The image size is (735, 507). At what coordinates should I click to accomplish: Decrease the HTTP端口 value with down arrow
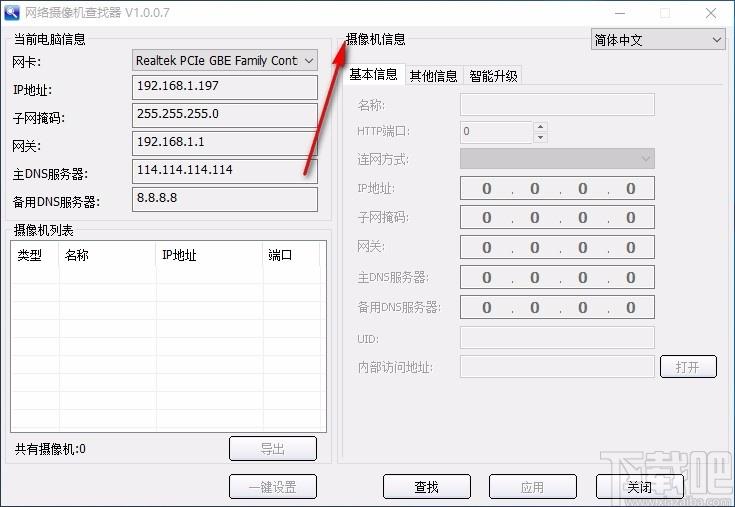point(540,137)
